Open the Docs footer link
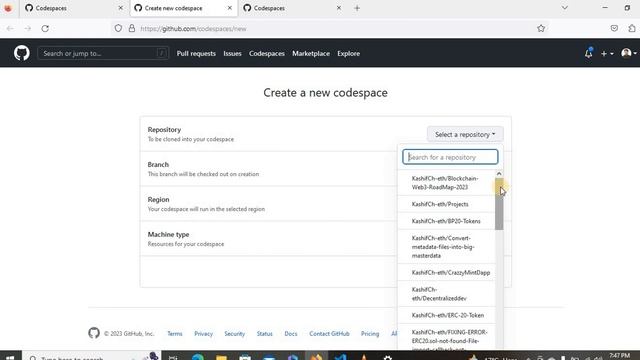640x360 pixels. 291,333
